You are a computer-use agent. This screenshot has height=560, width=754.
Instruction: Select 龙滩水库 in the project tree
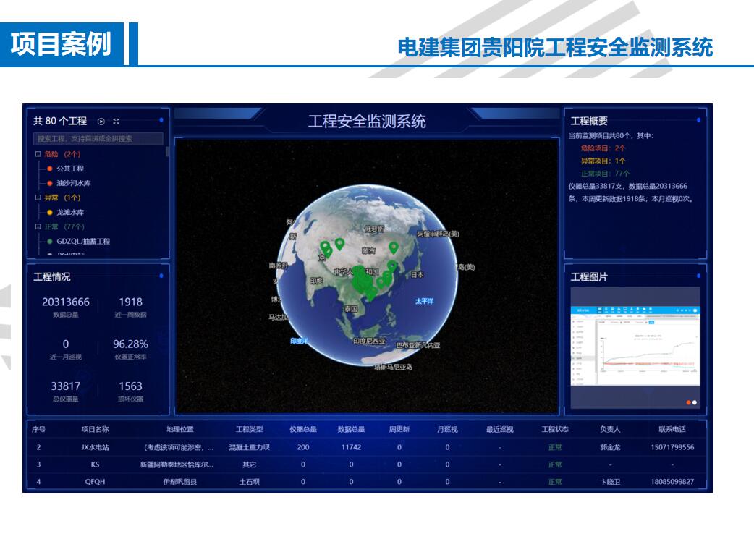[70, 213]
